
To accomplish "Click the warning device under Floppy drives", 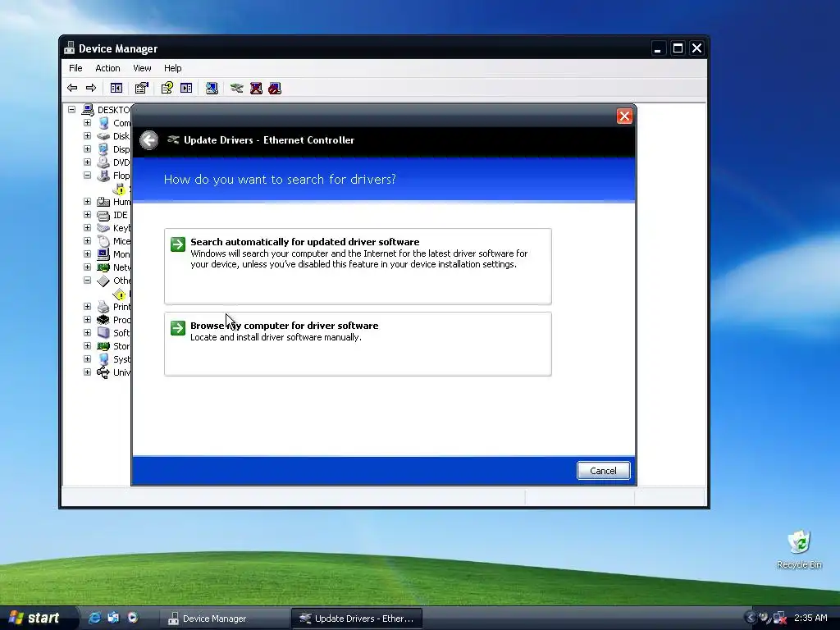I will click(120, 189).
